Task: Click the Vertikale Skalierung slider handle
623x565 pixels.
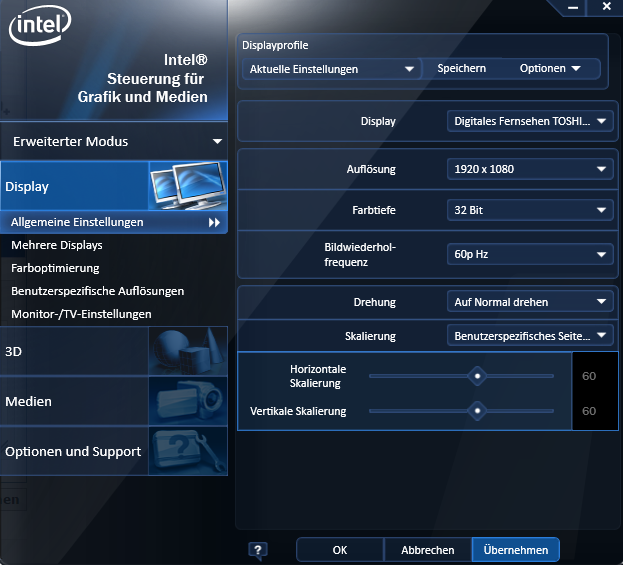Action: click(x=477, y=410)
